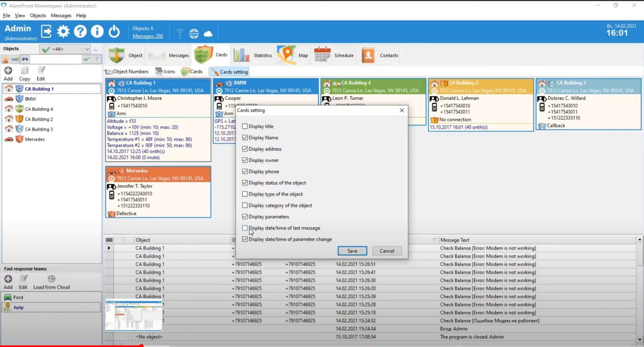Viewport: 644px width, 347px height.
Task: Toggle Display date/time of parameter change
Action: 245,239
